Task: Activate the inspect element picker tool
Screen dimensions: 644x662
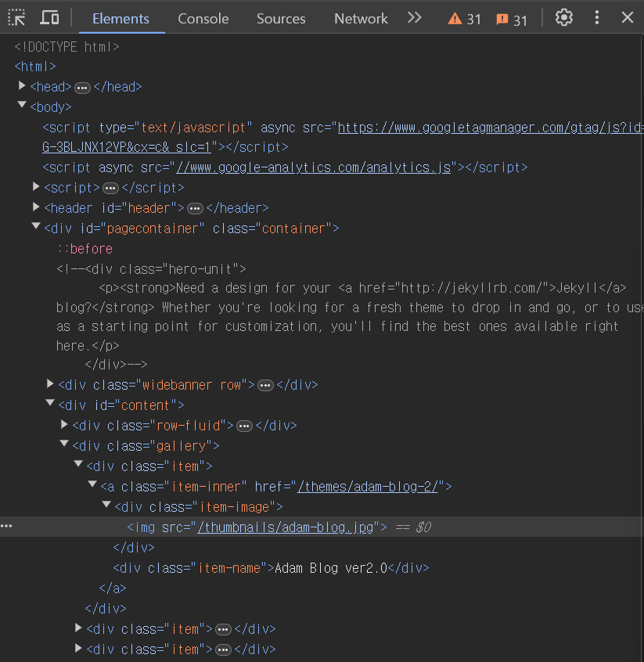Action: click(17, 18)
